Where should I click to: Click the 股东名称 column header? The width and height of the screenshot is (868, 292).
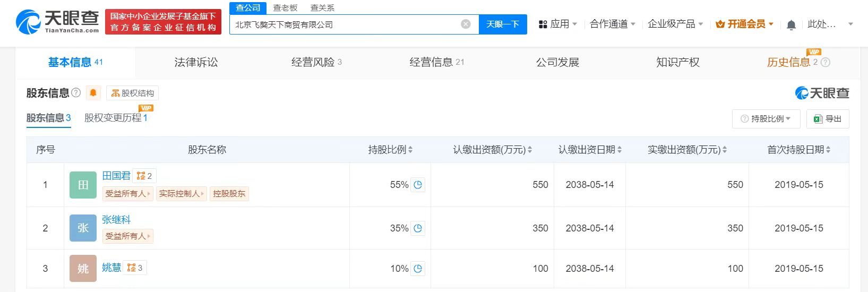point(207,150)
